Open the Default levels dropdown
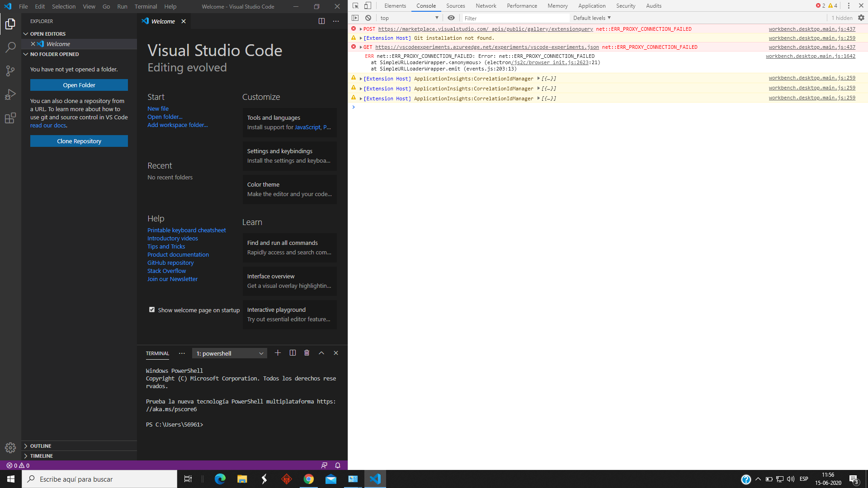The image size is (868, 488). (x=592, y=18)
